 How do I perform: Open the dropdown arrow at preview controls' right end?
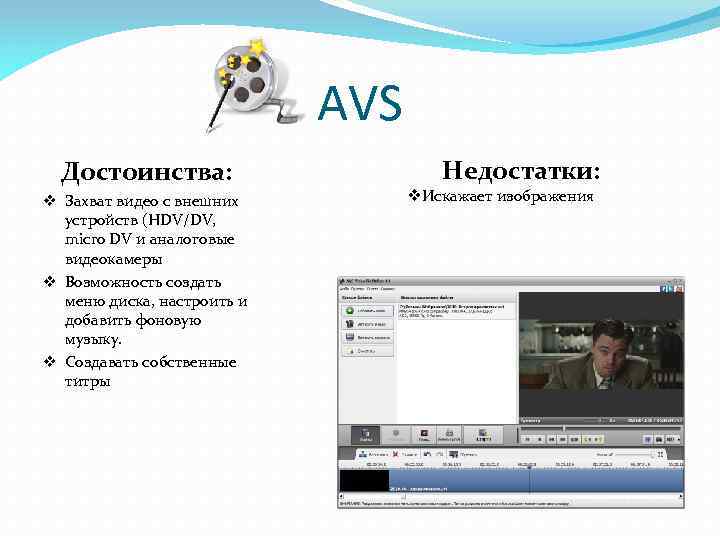click(679, 439)
